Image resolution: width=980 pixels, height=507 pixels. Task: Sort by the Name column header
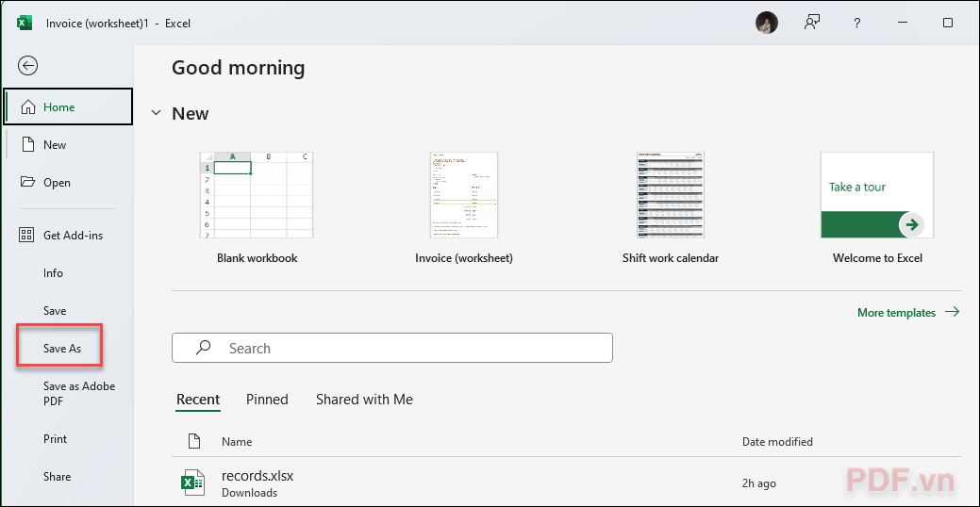[237, 441]
